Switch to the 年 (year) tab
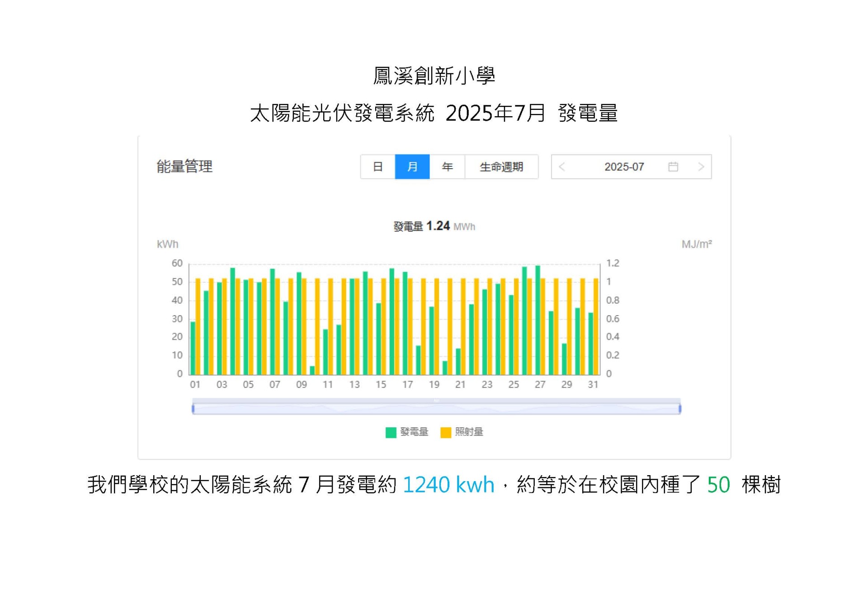The image size is (868, 614). coord(447,167)
